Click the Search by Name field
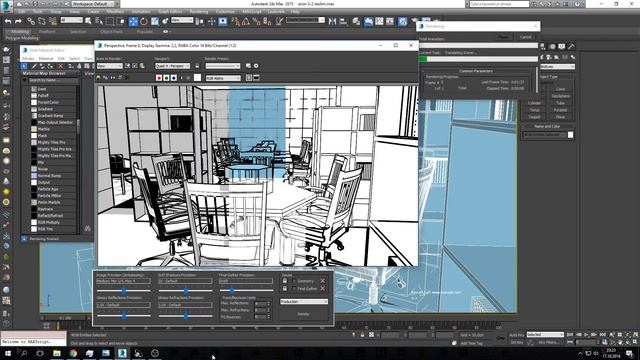Image resolution: width=640 pixels, height=360 pixels. coord(53,80)
